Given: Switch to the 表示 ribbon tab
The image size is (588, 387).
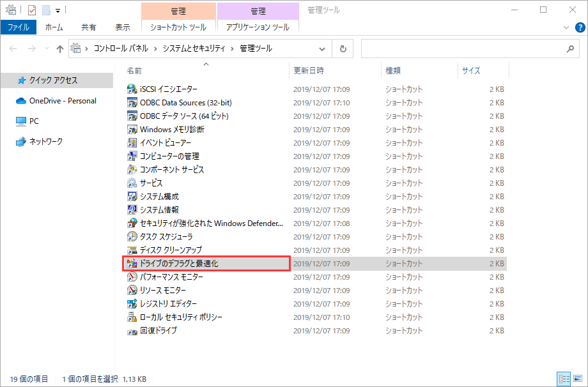Looking at the screenshot, I should (122, 27).
